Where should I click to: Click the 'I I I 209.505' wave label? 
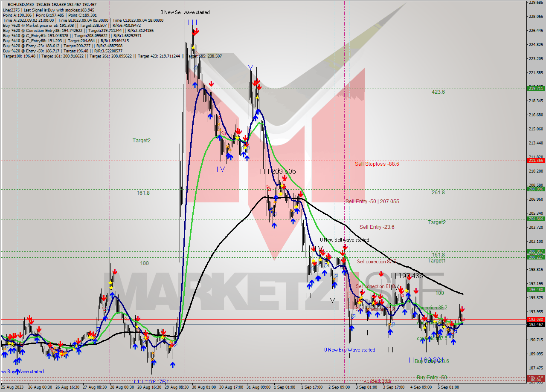click(278, 171)
